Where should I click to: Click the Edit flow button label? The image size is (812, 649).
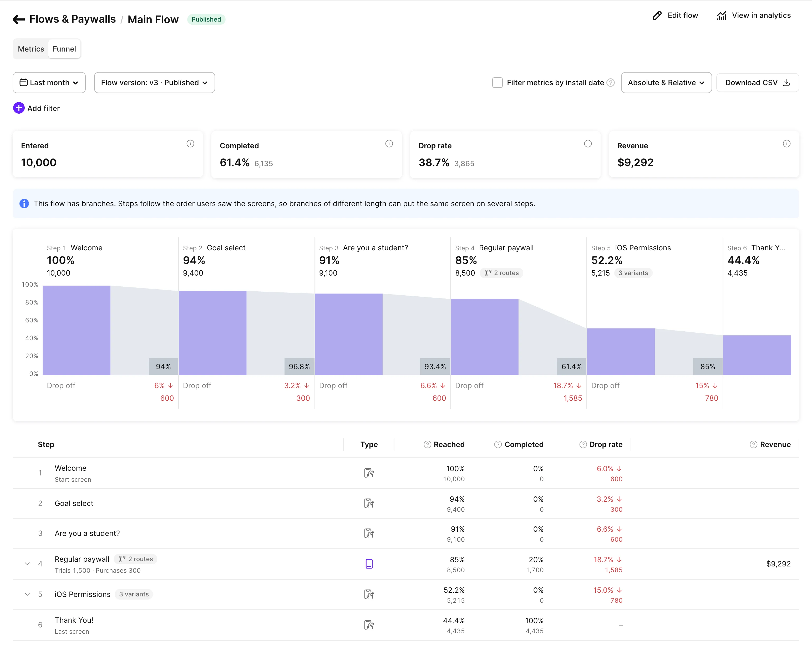[682, 16]
